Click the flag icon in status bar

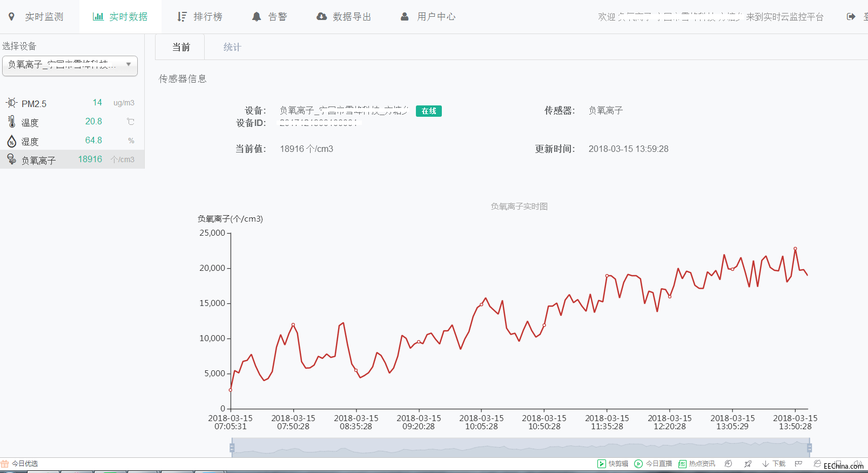(x=798, y=464)
